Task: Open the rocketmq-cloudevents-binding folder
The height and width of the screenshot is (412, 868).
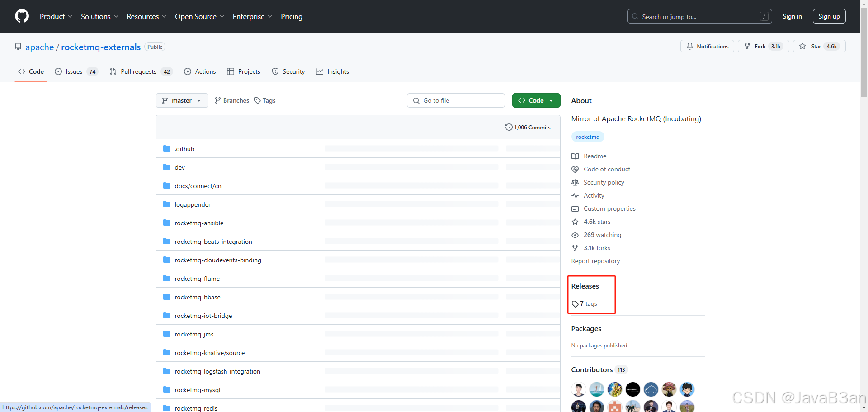Action: 218,260
